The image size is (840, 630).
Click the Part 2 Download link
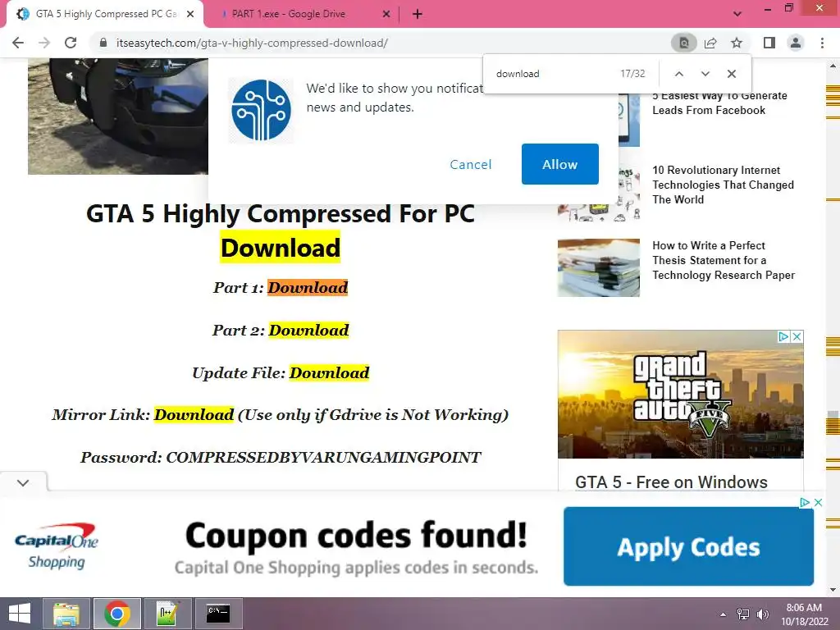click(308, 330)
